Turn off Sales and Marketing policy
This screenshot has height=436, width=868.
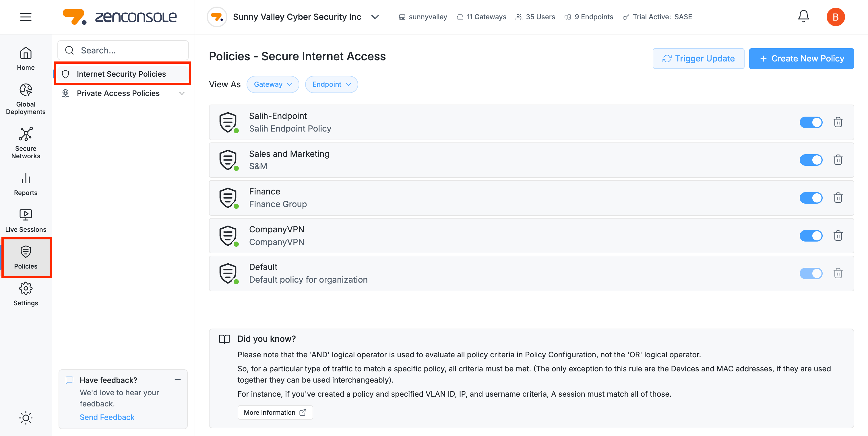tap(811, 160)
